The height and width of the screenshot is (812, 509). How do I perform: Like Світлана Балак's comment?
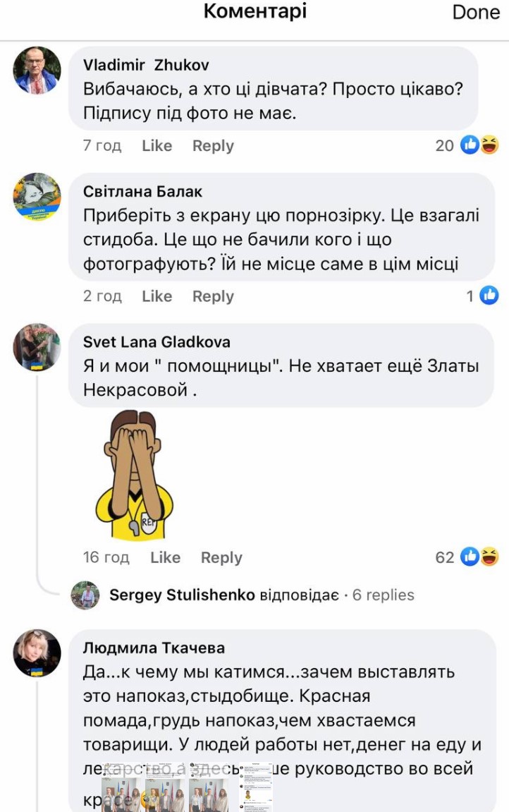157,296
